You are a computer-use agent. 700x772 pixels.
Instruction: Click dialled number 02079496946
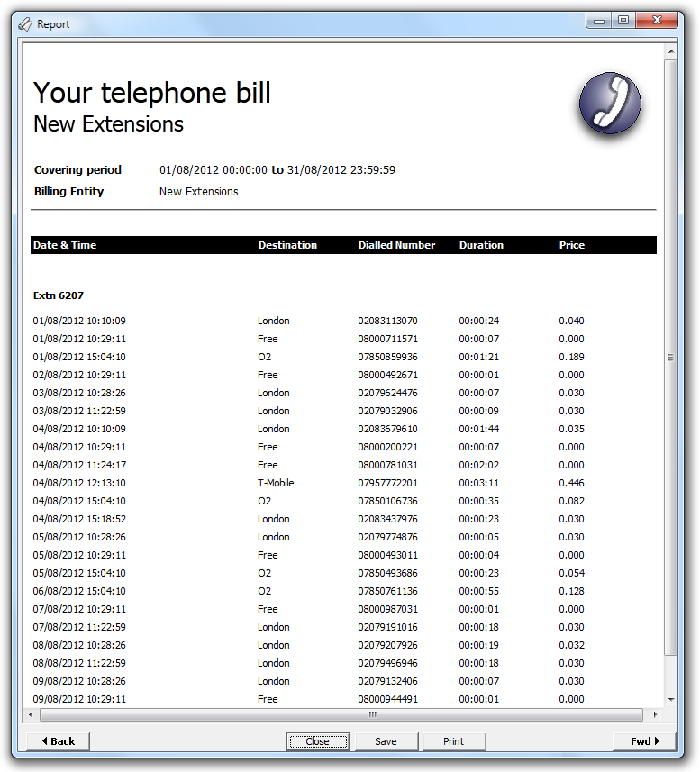tap(387, 663)
